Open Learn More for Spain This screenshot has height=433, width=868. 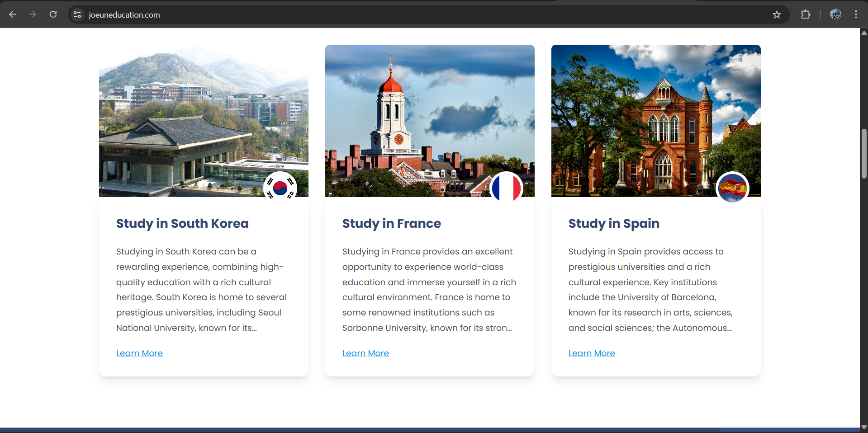(x=592, y=353)
